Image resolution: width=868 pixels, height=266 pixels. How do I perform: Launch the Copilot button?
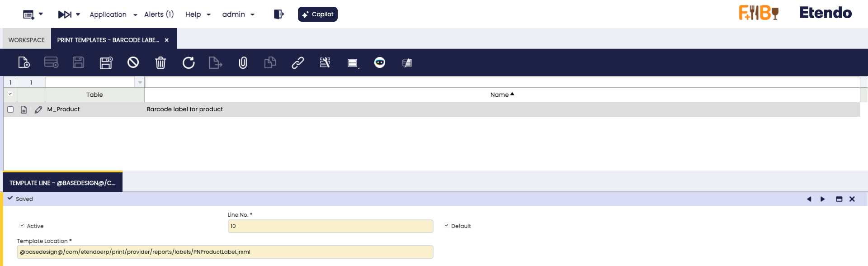(x=317, y=14)
